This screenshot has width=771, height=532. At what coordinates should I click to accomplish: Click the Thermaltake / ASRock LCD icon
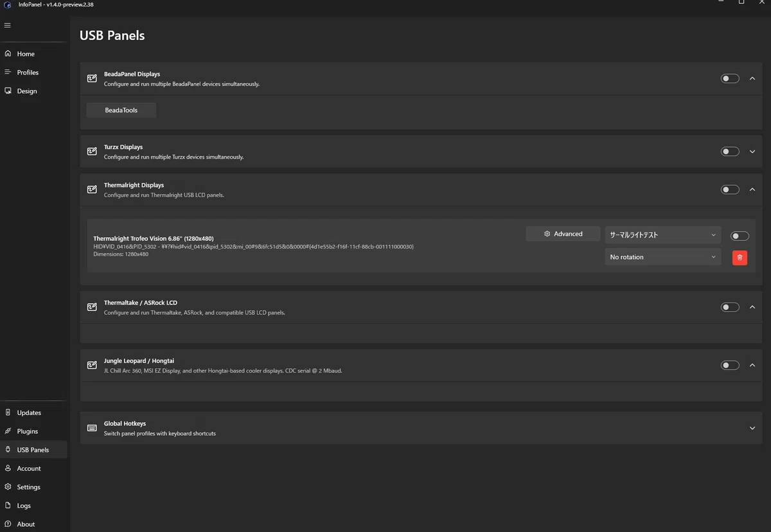tap(92, 307)
